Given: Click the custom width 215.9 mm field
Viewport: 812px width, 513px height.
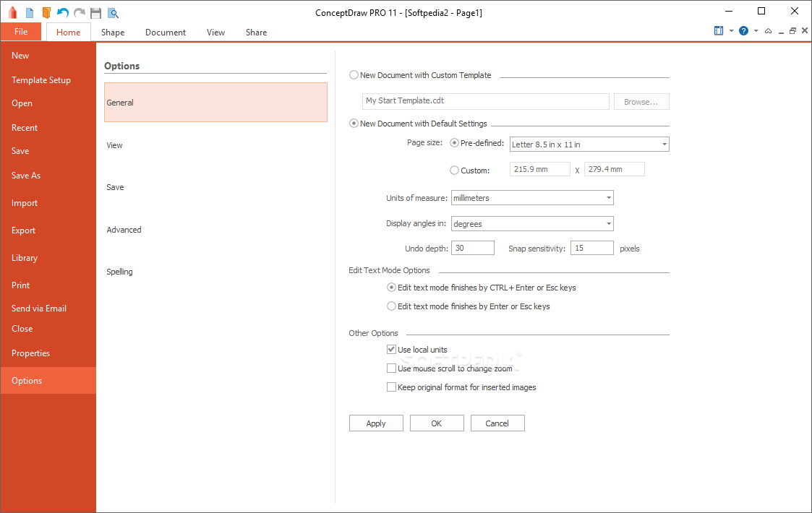Looking at the screenshot, I should [x=540, y=169].
